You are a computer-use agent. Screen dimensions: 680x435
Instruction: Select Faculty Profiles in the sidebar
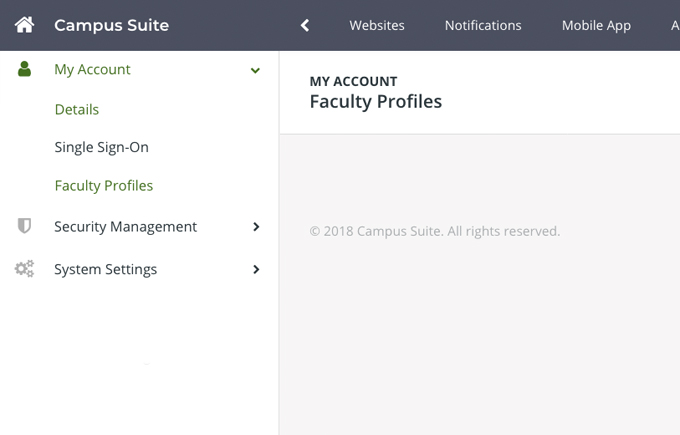[x=104, y=185]
